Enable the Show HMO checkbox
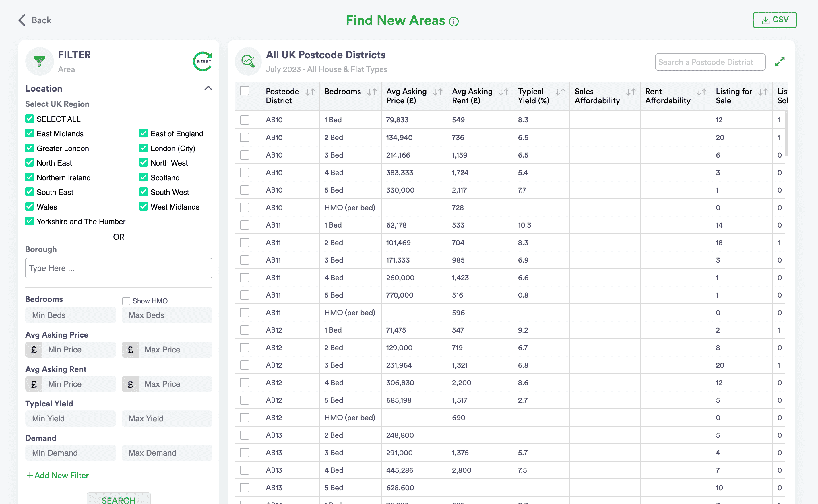The image size is (818, 504). coord(126,301)
